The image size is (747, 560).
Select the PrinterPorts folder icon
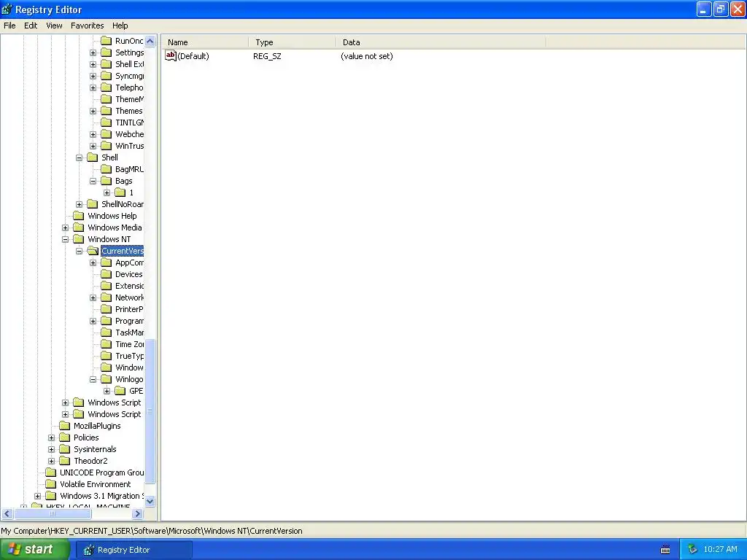107,309
